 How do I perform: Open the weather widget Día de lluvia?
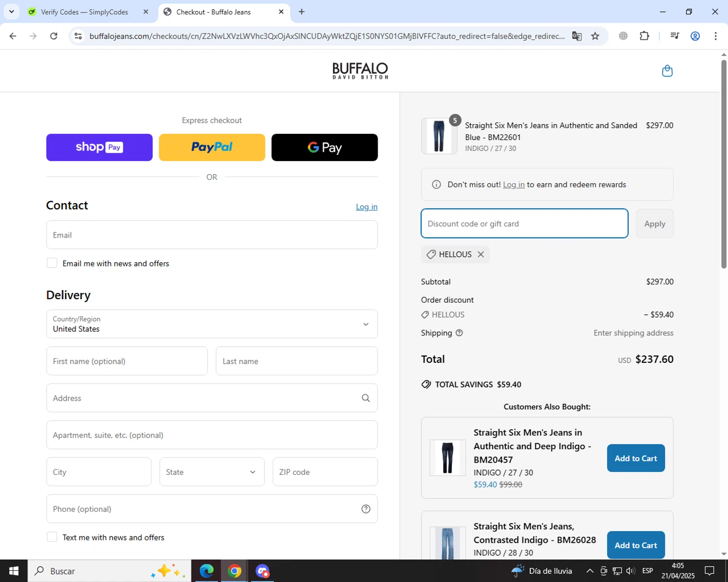tap(542, 571)
